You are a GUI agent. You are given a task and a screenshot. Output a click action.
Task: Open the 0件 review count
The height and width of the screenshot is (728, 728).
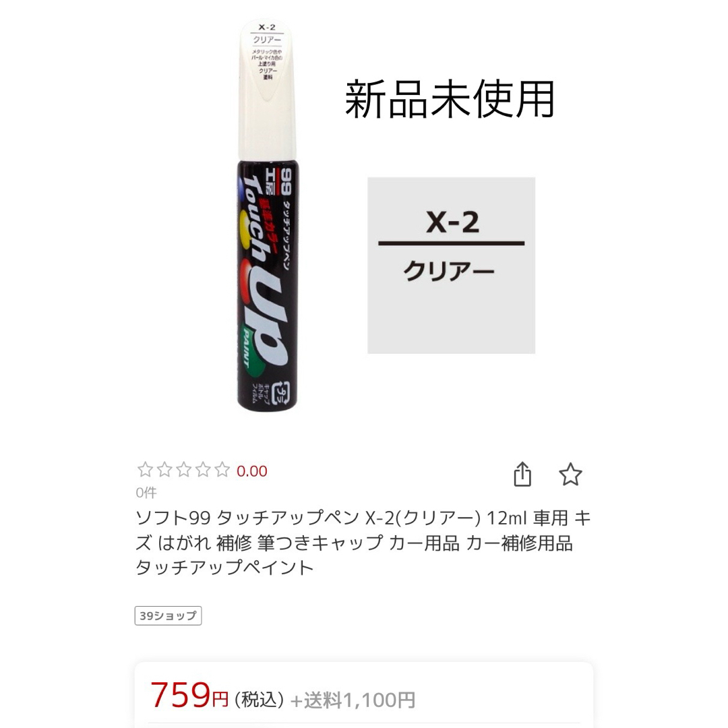(146, 493)
